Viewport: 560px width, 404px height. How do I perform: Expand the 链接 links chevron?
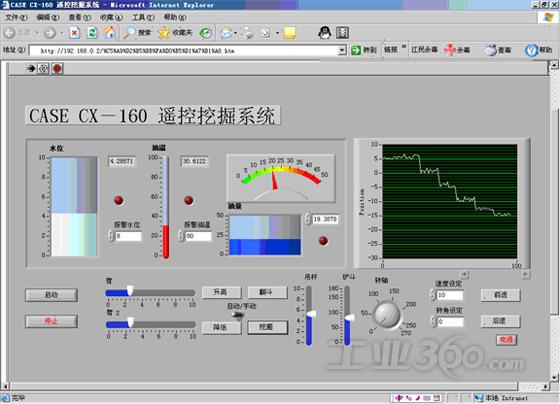(404, 47)
